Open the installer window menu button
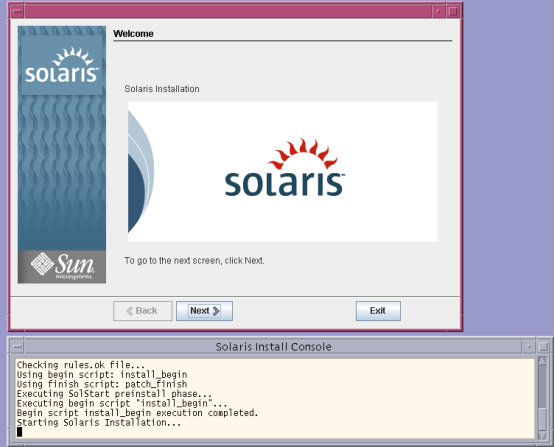The image size is (555, 447). [17, 11]
